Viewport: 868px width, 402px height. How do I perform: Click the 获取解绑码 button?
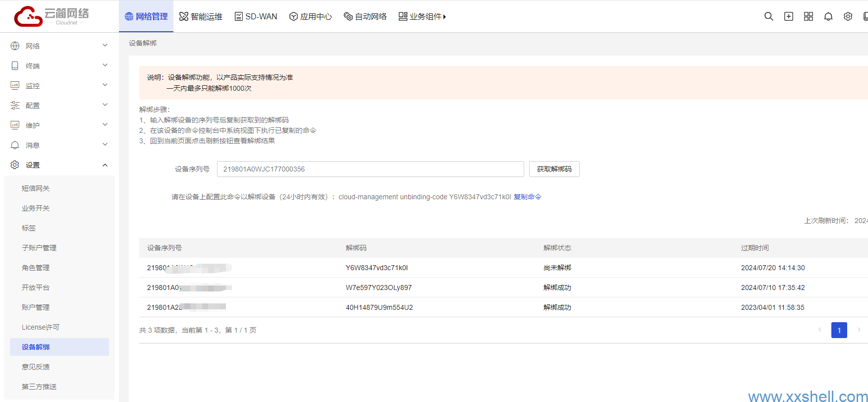coord(554,169)
